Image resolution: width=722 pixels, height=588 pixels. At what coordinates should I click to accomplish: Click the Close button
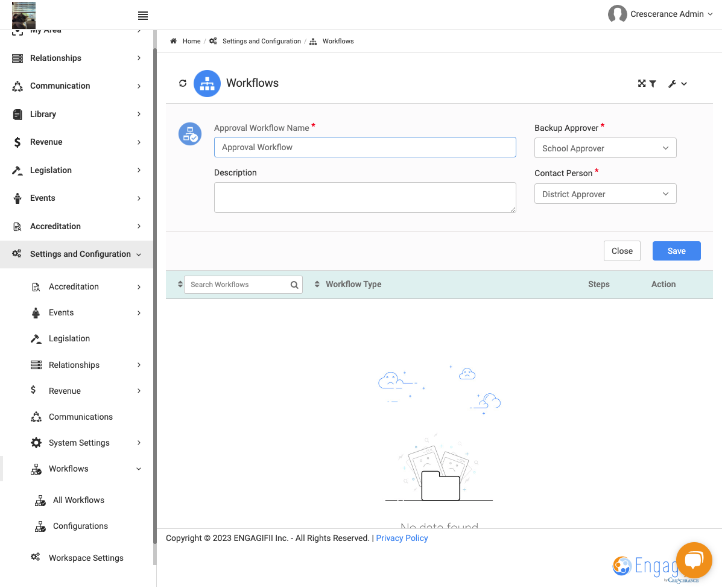(x=622, y=251)
